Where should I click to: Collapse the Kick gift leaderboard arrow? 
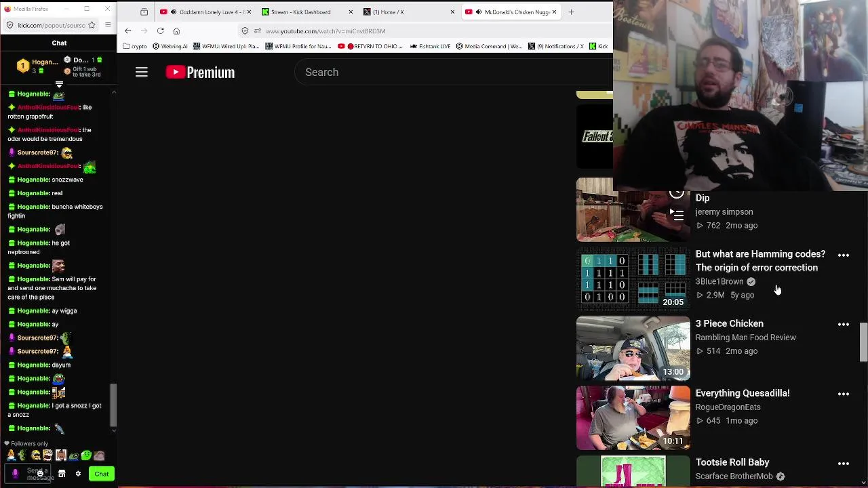pos(59,85)
